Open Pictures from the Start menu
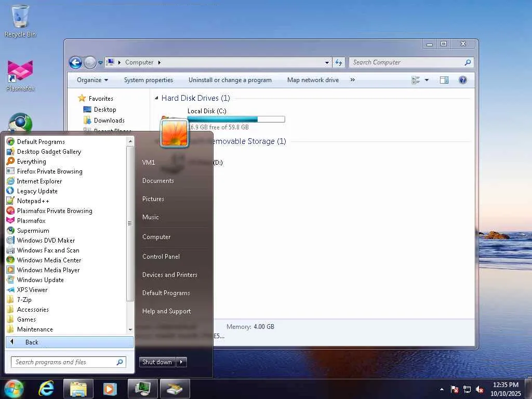532x399 pixels. [x=153, y=199]
